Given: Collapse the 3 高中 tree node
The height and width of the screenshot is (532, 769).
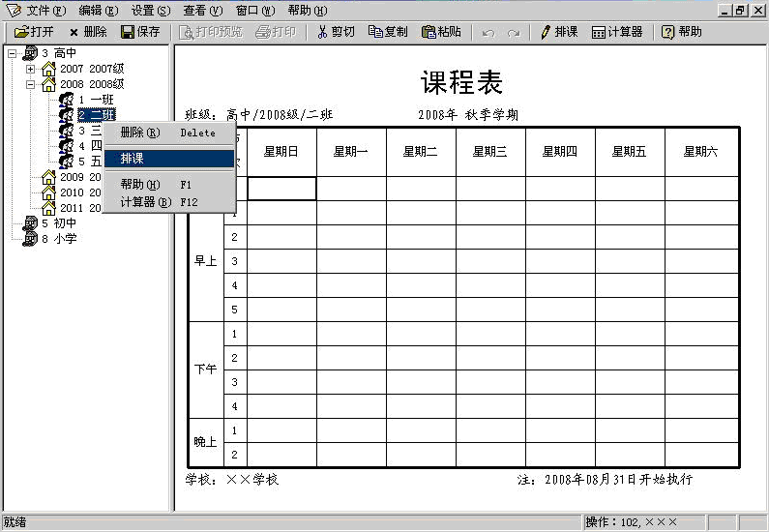Looking at the screenshot, I should [x=12, y=54].
